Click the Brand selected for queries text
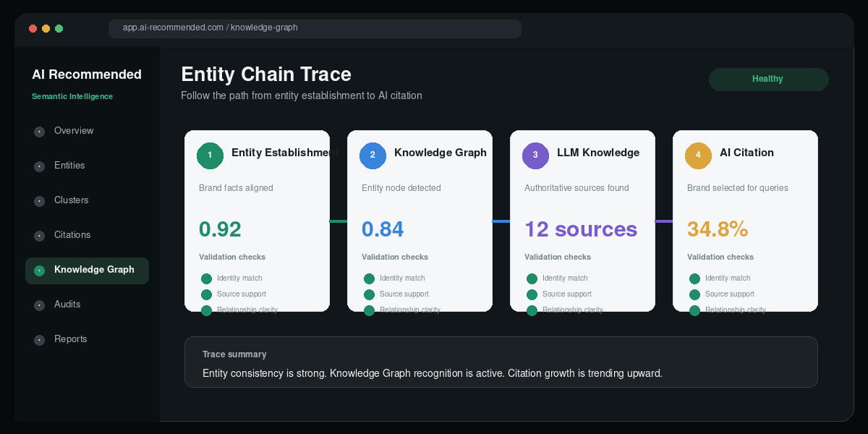This screenshot has width=868, height=434. (x=738, y=188)
